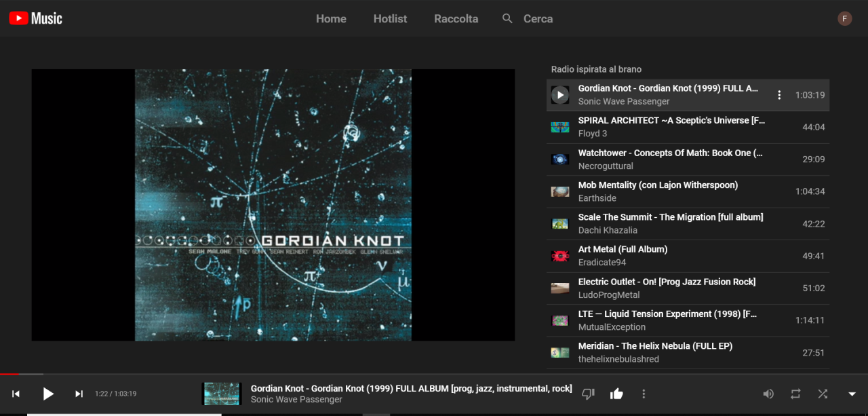Select Mob Mentality track
Screen dimensions: 868x416
[x=688, y=191]
